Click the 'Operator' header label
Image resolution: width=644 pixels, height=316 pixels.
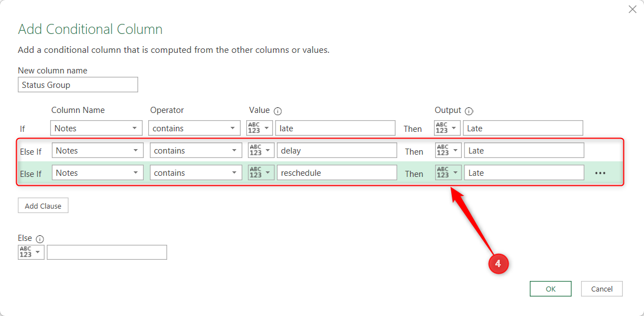pos(167,110)
